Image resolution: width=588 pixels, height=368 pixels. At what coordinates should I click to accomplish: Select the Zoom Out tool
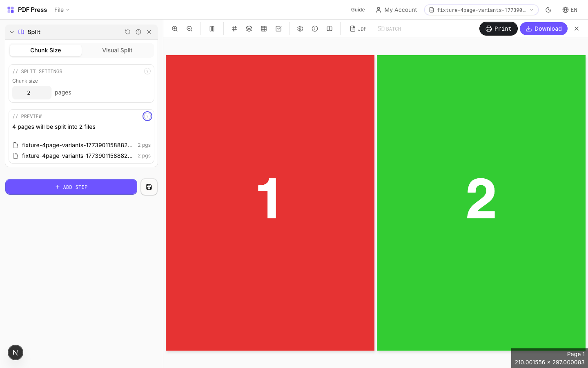(x=189, y=29)
